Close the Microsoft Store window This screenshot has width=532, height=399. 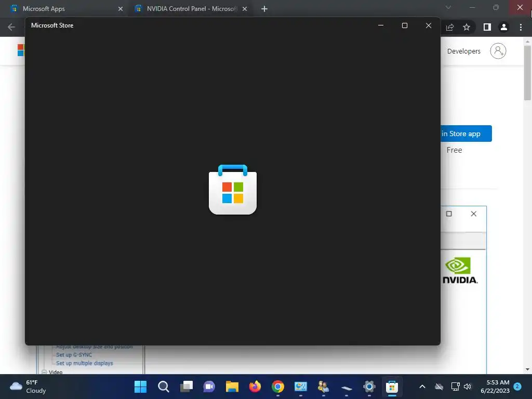(x=429, y=25)
